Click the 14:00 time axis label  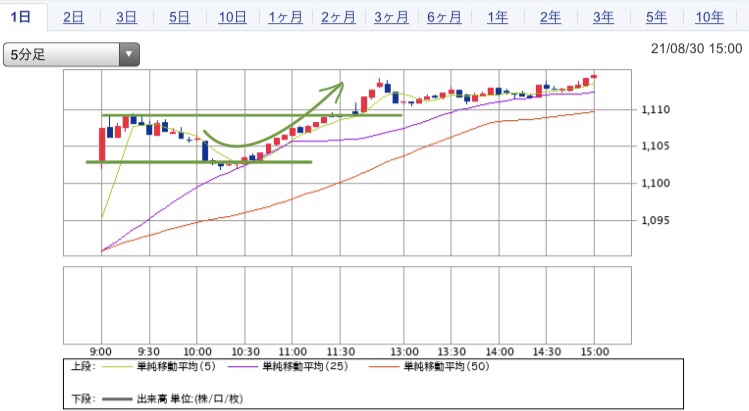click(x=500, y=352)
